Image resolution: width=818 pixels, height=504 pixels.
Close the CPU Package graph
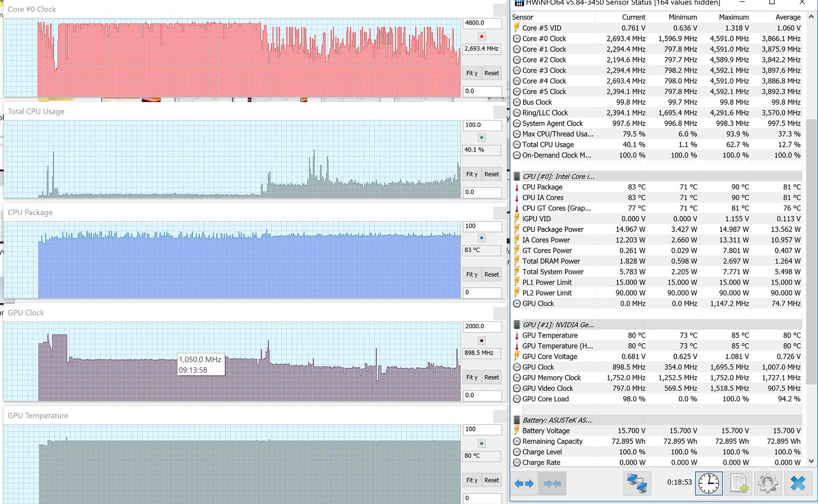tap(500, 212)
